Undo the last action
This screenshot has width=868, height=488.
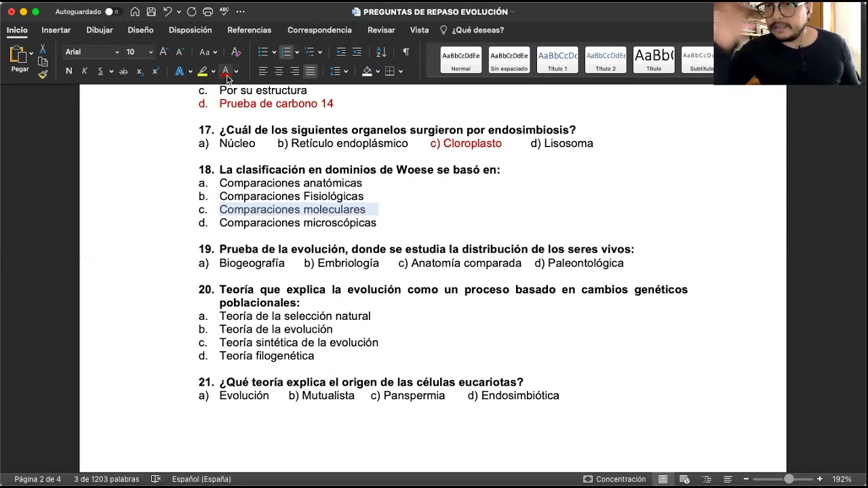coord(167,12)
